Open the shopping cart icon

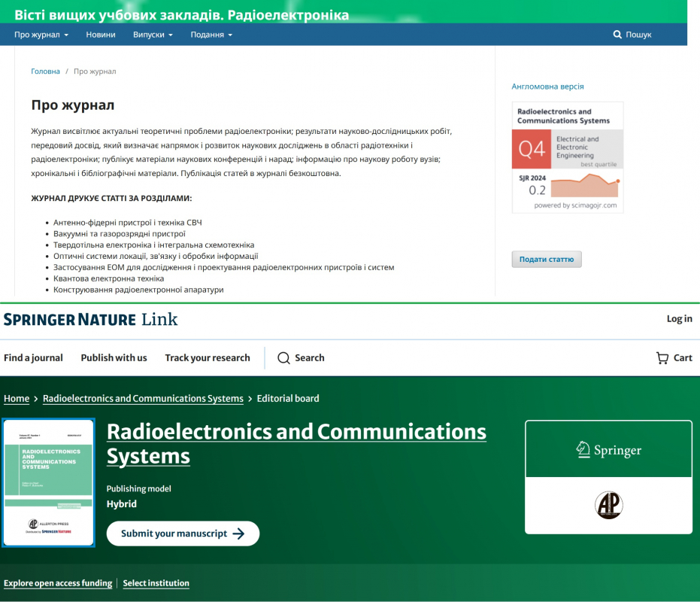coord(662,358)
